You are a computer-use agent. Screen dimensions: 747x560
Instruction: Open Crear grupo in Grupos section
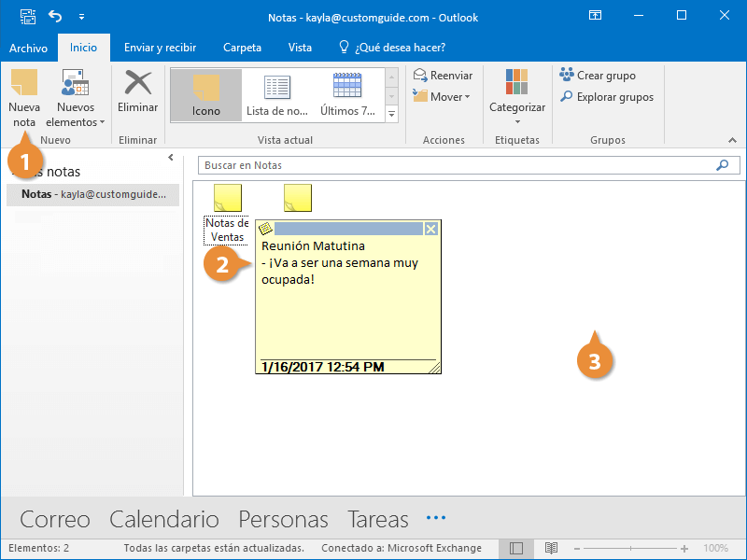(598, 76)
